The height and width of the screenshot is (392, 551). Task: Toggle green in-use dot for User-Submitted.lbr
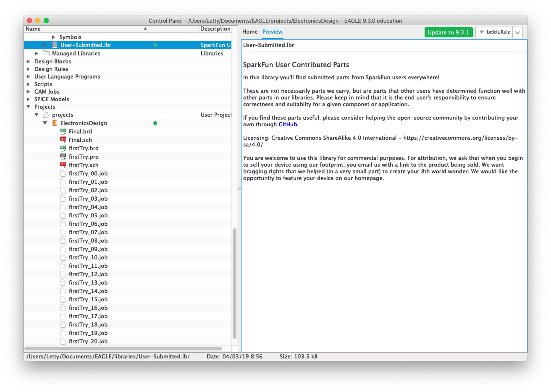point(155,45)
